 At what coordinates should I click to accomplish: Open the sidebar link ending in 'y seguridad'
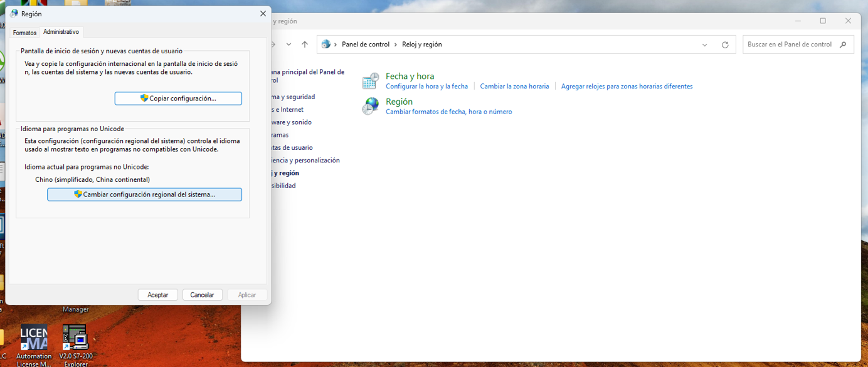pos(294,97)
